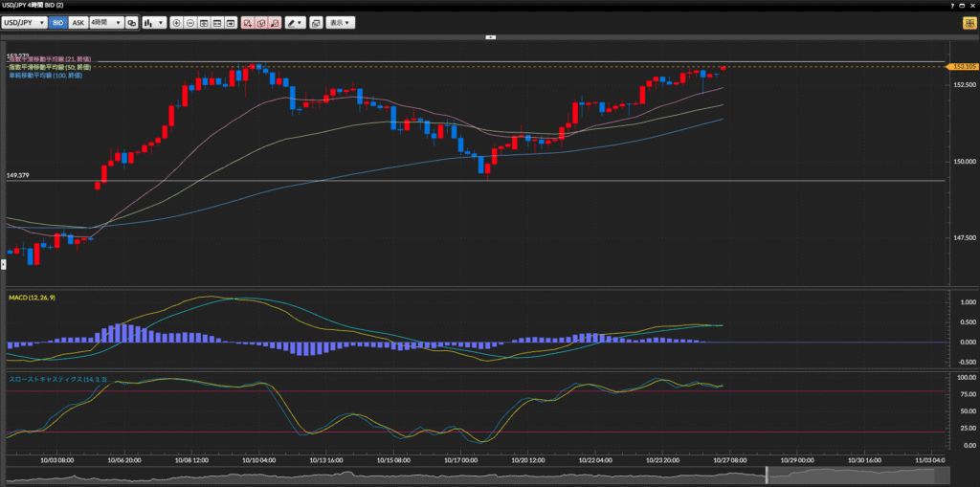Expand the chart type dropdown
This screenshot has height=487, width=980.
pos(154,22)
